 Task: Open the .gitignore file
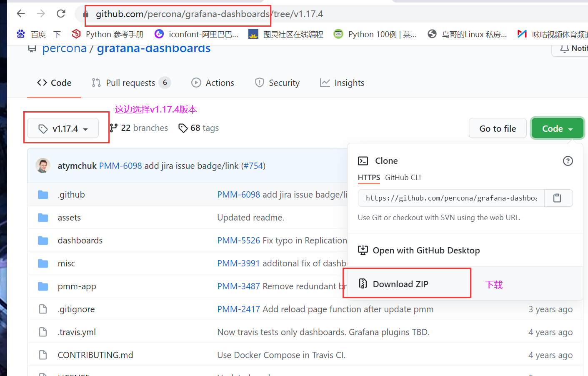(x=76, y=309)
